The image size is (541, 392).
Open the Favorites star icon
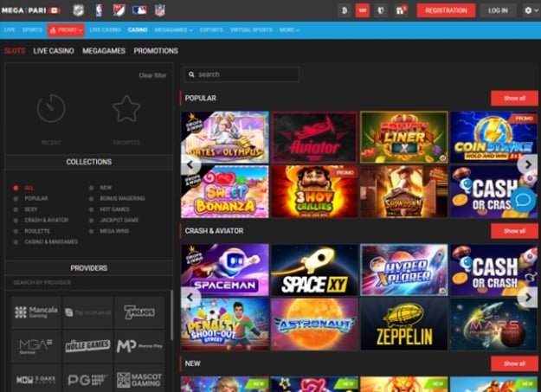click(x=126, y=109)
